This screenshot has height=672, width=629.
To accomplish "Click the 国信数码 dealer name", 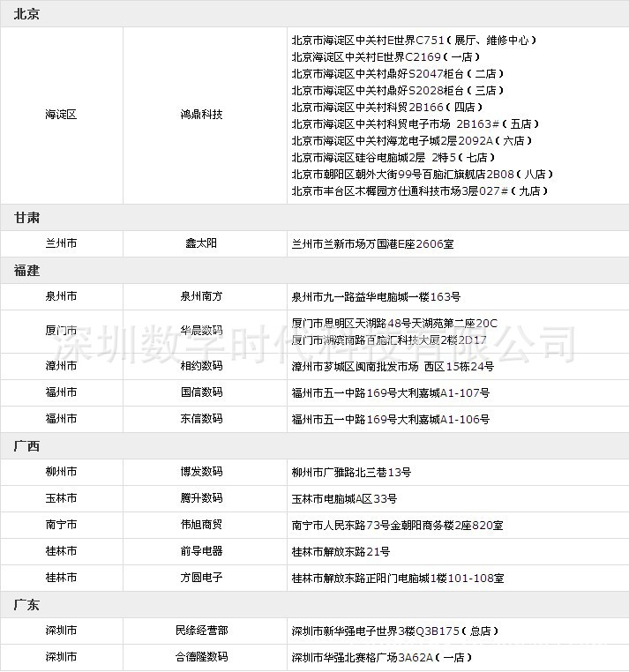I will click(x=201, y=392).
